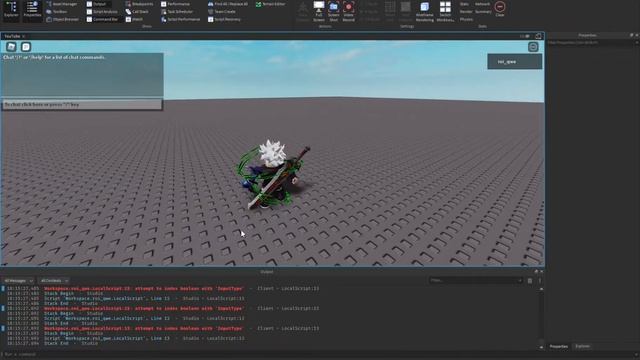Image resolution: width=640 pixels, height=360 pixels.
Task: Switch to the Properties bottom tab
Action: click(558, 347)
